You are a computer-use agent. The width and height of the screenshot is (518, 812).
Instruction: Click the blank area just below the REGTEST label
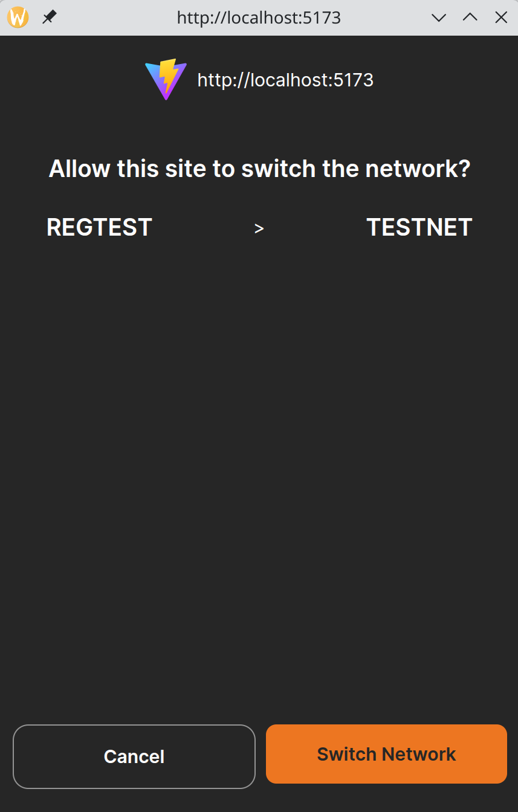[x=99, y=266]
